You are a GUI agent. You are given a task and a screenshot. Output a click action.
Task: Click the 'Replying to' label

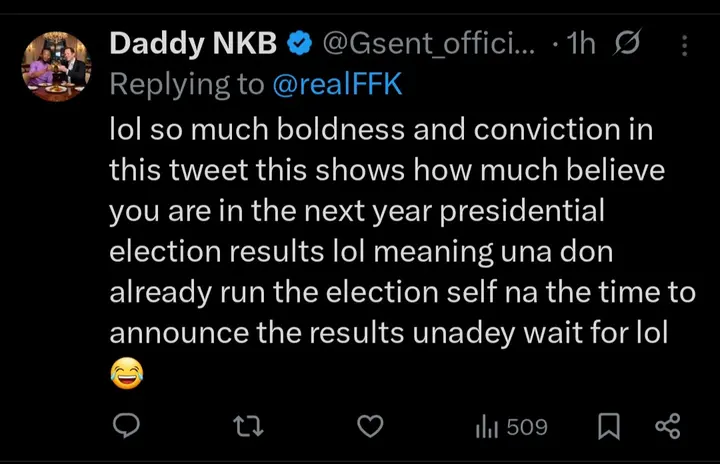pyautogui.click(x=187, y=84)
